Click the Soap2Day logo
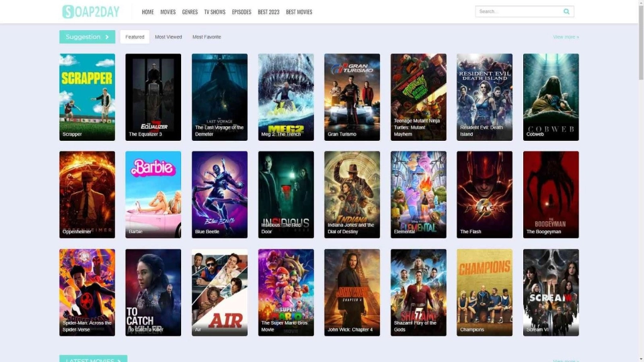 (x=91, y=11)
